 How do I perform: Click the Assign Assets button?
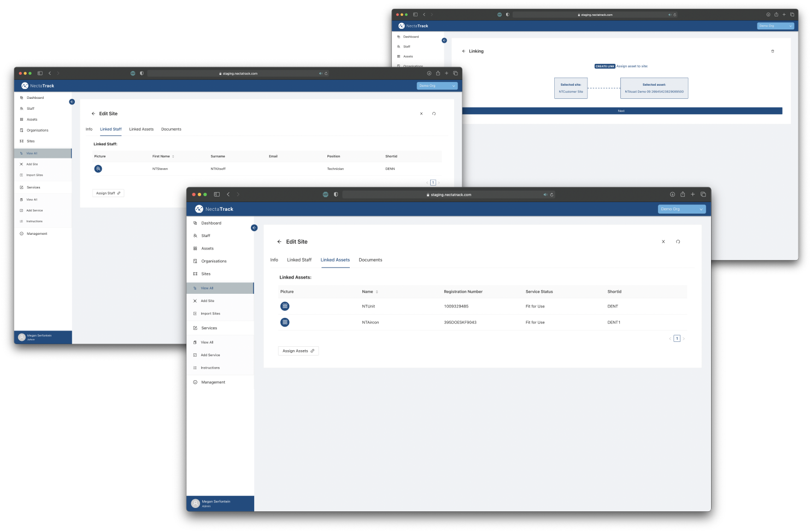tap(298, 350)
